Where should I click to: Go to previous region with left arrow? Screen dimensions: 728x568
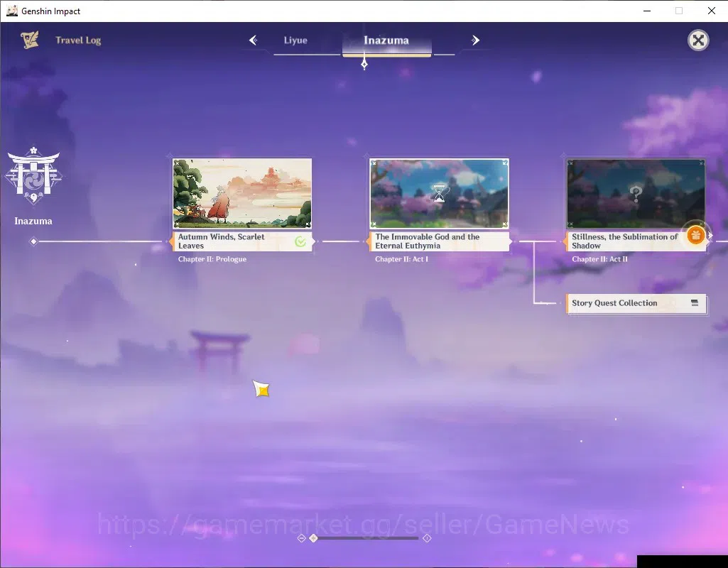tap(254, 40)
